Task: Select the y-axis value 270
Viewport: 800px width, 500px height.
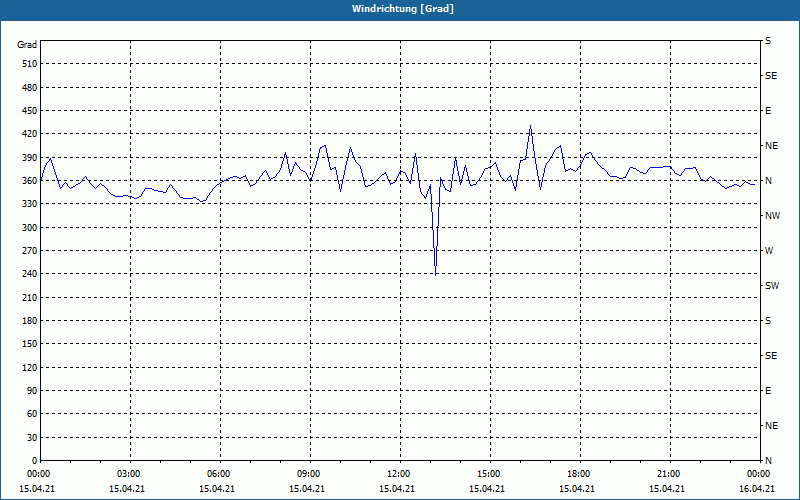Action: [x=30, y=251]
